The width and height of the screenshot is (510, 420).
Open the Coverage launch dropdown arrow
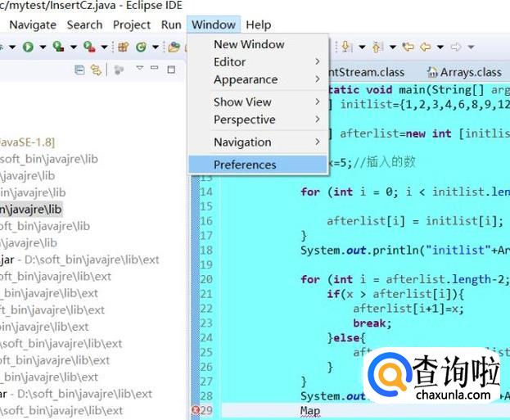coord(74,47)
